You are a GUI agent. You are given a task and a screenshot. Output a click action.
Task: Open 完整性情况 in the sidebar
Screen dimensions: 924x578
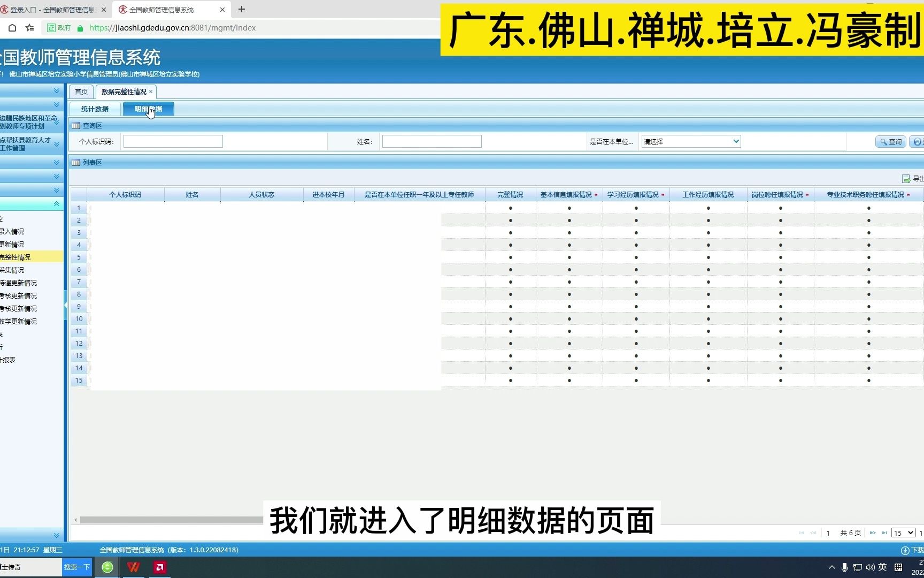pos(32,257)
